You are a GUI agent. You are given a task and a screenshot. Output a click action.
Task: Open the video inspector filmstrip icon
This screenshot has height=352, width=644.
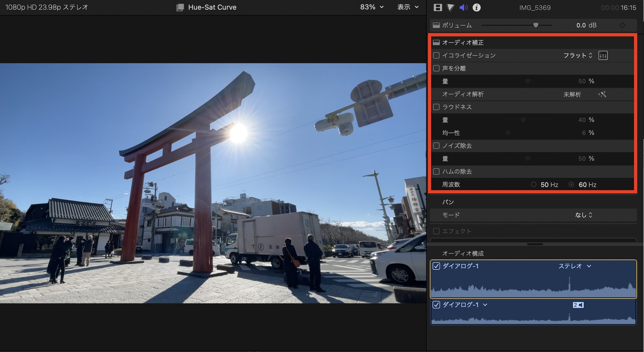pos(438,7)
